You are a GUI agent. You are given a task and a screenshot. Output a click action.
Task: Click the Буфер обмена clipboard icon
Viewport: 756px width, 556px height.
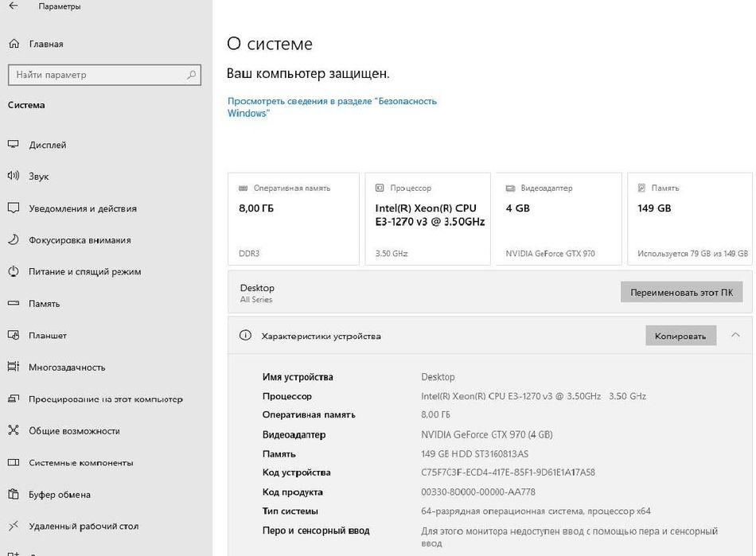pyautogui.click(x=14, y=494)
